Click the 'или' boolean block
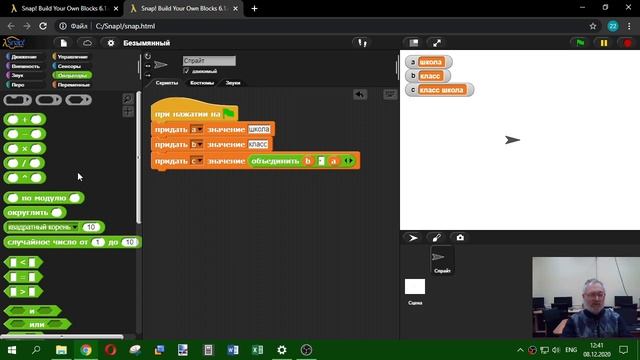The width and height of the screenshot is (640, 360). click(x=37, y=325)
